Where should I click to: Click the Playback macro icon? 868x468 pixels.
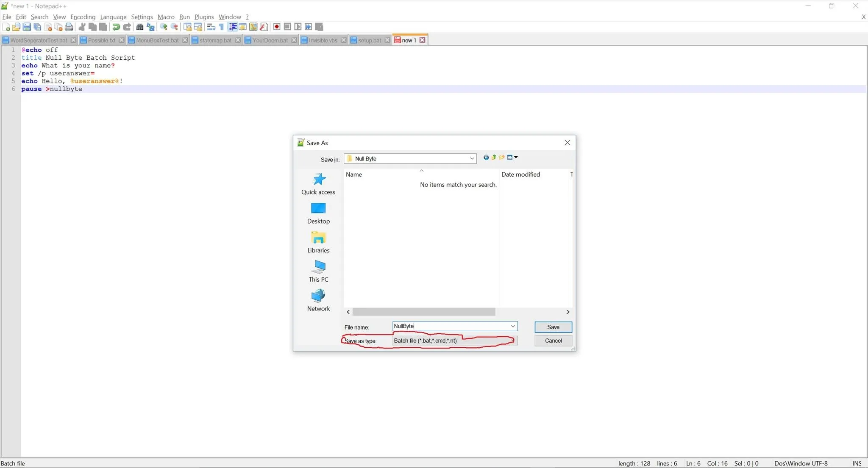pyautogui.click(x=298, y=27)
